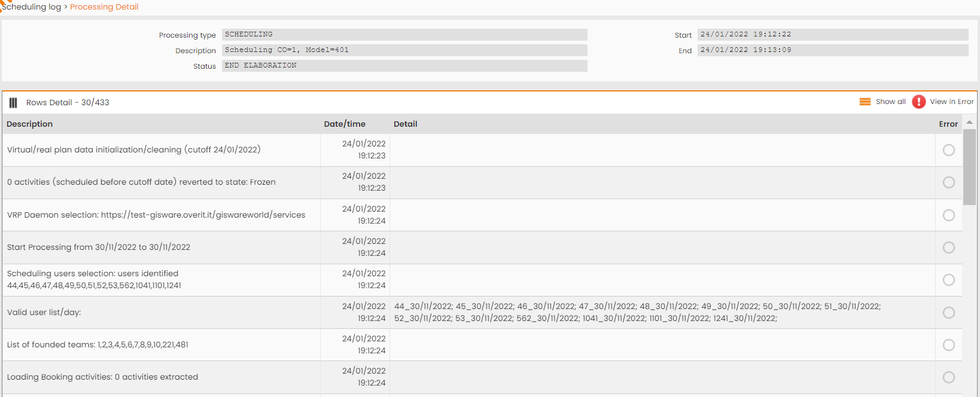Click the vertical scrollbar thumb of the rows table

coord(969,167)
